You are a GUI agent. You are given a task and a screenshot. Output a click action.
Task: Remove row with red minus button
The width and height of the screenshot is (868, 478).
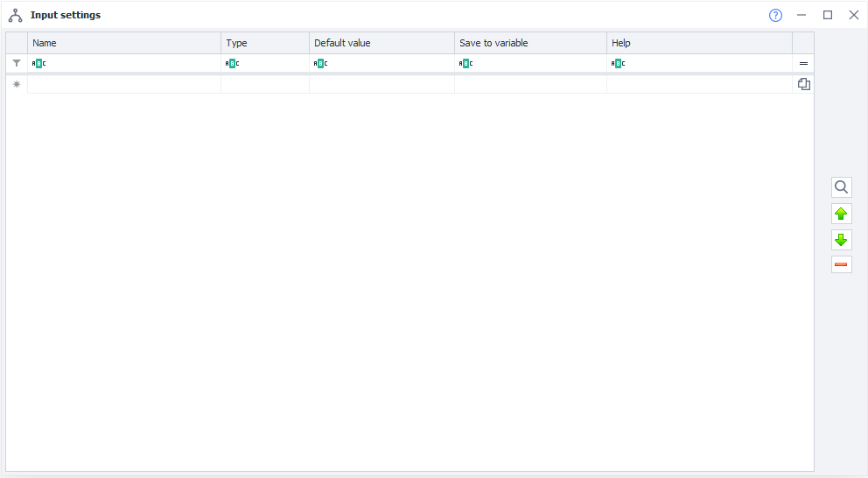(x=841, y=264)
